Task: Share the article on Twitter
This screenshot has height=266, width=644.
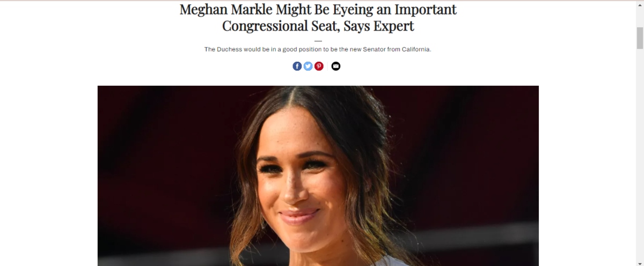Action: pyautogui.click(x=308, y=66)
